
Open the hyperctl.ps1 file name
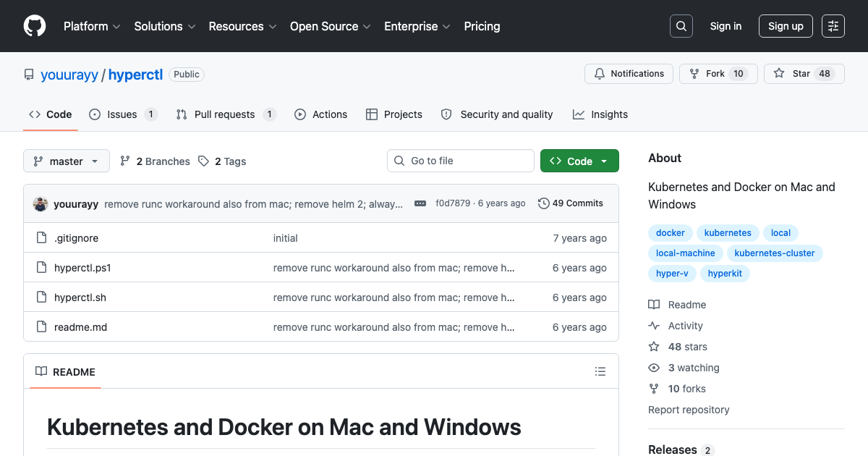pyautogui.click(x=82, y=268)
